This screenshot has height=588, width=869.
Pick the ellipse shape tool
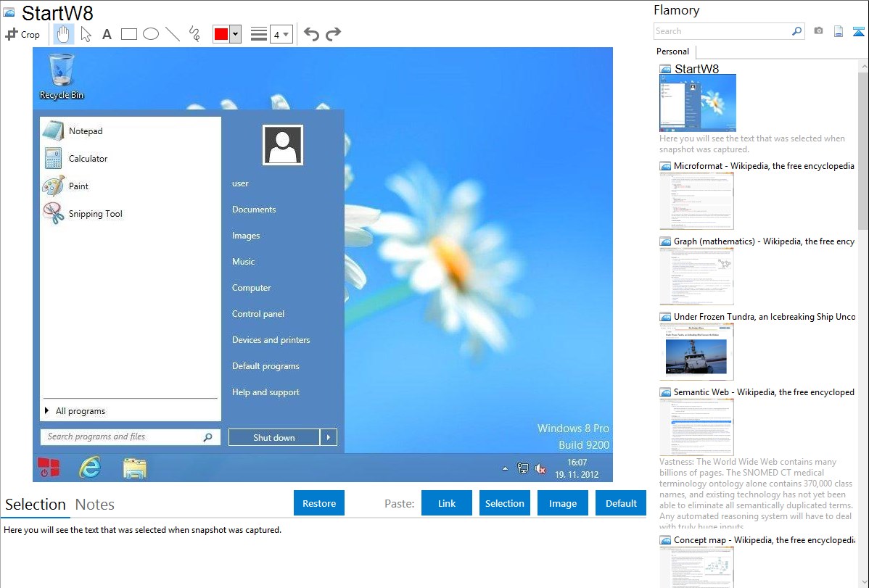[x=151, y=34]
